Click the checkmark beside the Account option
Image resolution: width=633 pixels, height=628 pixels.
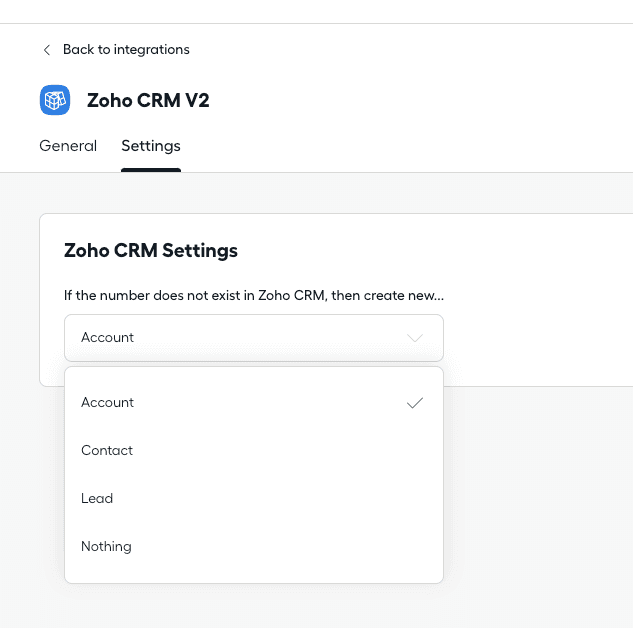pos(415,403)
